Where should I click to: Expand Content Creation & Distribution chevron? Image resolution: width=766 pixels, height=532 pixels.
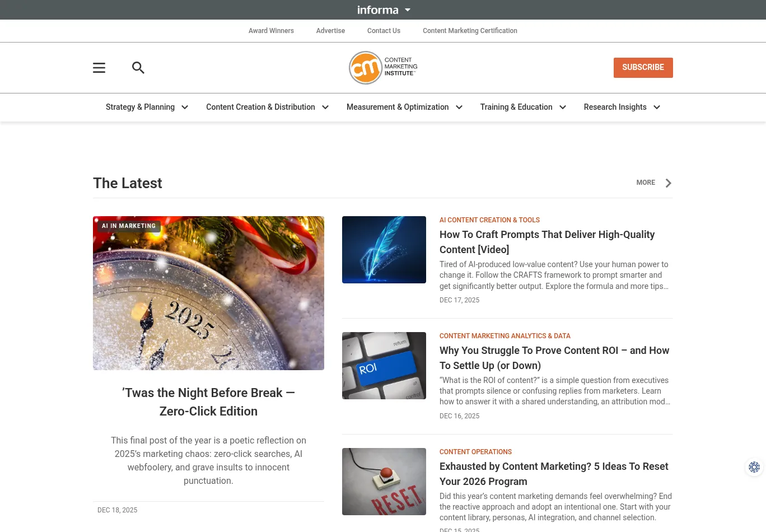[325, 108]
